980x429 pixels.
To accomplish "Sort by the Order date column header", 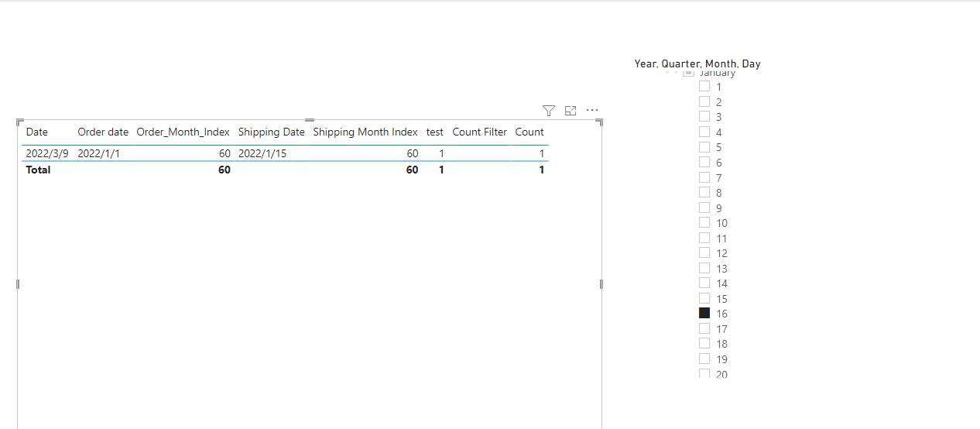I will pos(103,132).
